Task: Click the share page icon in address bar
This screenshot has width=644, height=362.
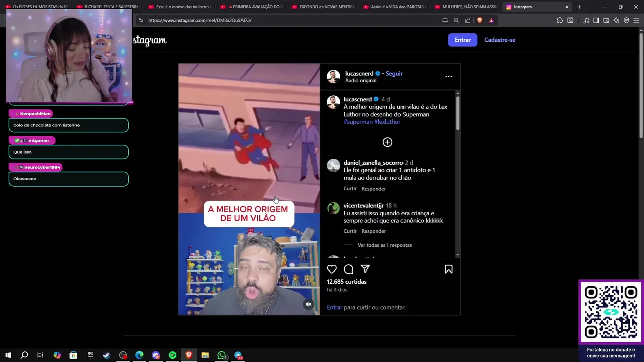Action: [x=468, y=20]
